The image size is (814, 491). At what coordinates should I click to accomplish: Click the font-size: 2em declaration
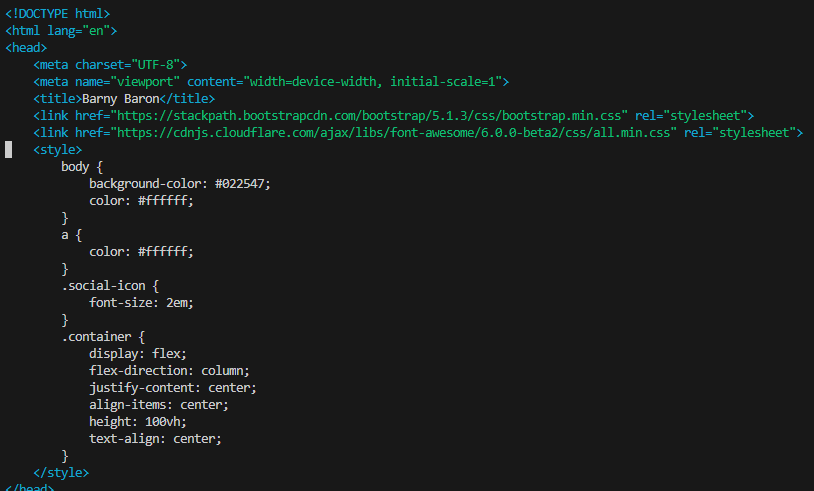(x=141, y=303)
